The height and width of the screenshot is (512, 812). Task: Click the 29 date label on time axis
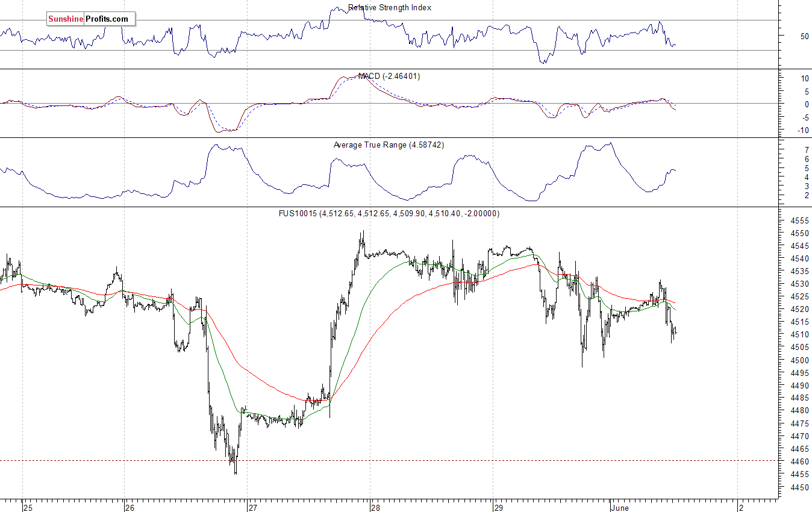pyautogui.click(x=498, y=508)
